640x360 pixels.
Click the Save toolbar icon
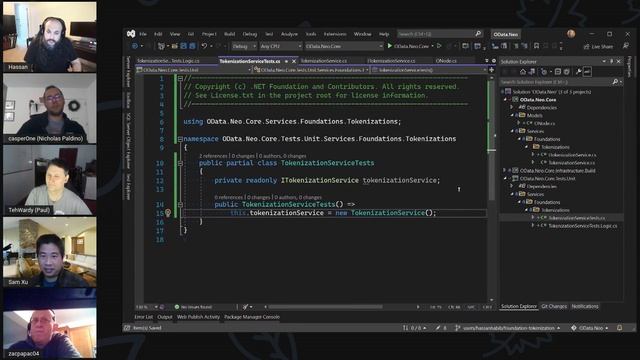183,46
